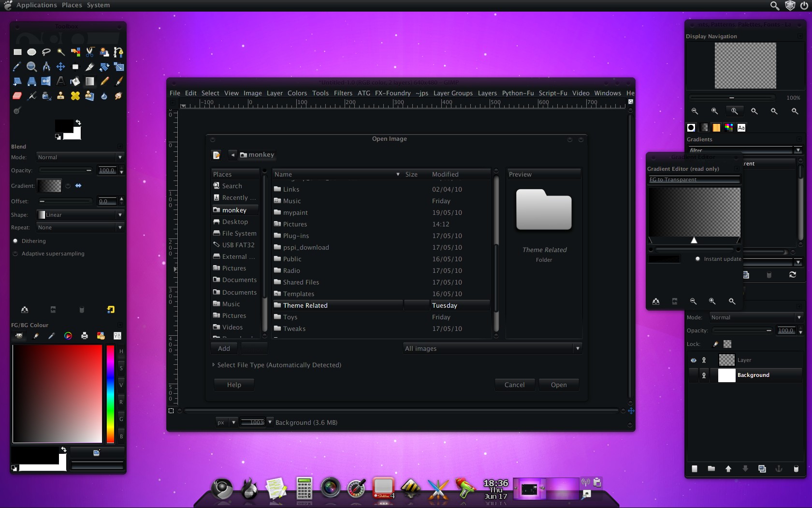
Task: Open the 100% zoom dropdown arrow
Action: coord(270,422)
